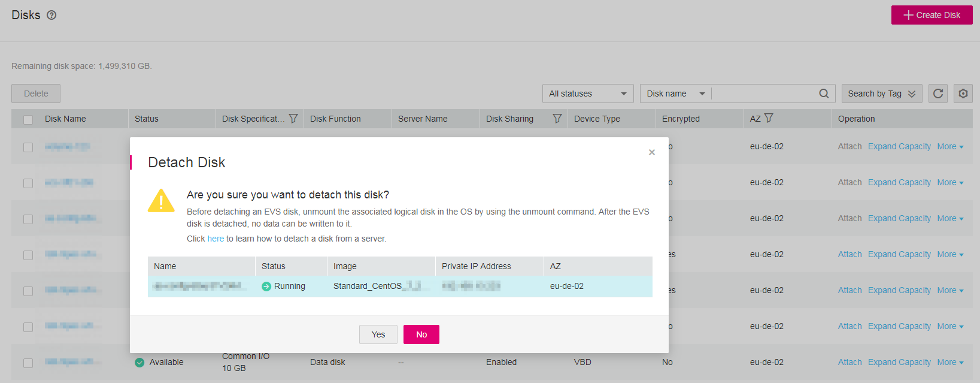Screen dimensions: 980x383
Task: Confirm detaching with the Yes button
Action: tap(378, 334)
